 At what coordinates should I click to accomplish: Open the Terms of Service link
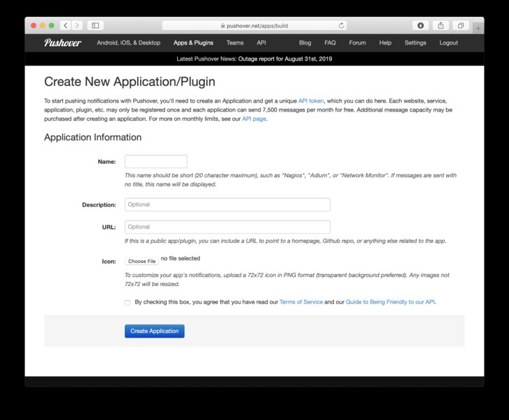301,302
